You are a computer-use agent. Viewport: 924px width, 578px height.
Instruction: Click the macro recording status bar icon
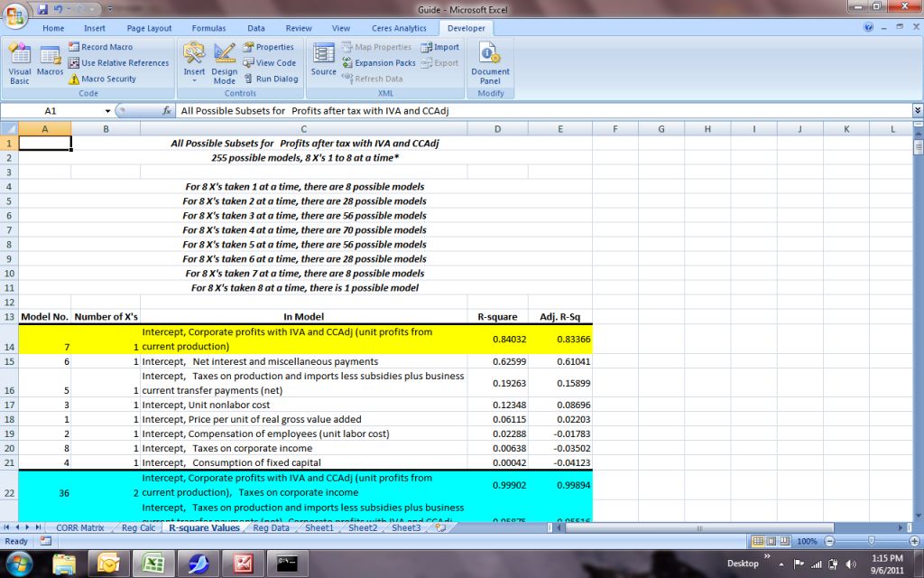(x=46, y=541)
